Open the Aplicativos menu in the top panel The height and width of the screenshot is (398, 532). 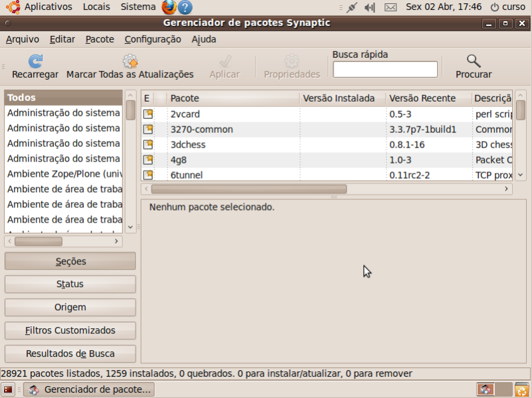pyautogui.click(x=48, y=7)
